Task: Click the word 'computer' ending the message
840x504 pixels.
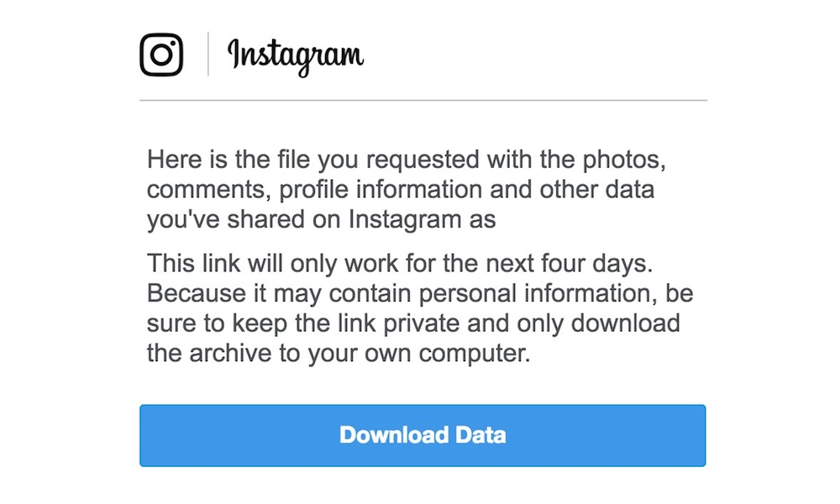Action: 471,354
